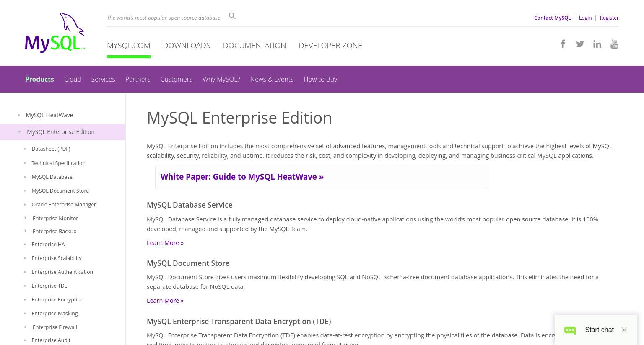Click the MySQL Enterprise Edition page heading
The height and width of the screenshot is (345, 644).
click(239, 118)
